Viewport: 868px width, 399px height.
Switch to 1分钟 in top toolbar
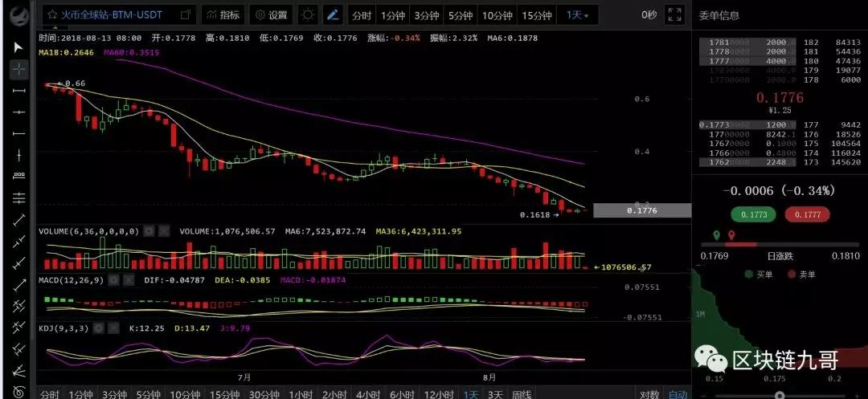coord(392,15)
